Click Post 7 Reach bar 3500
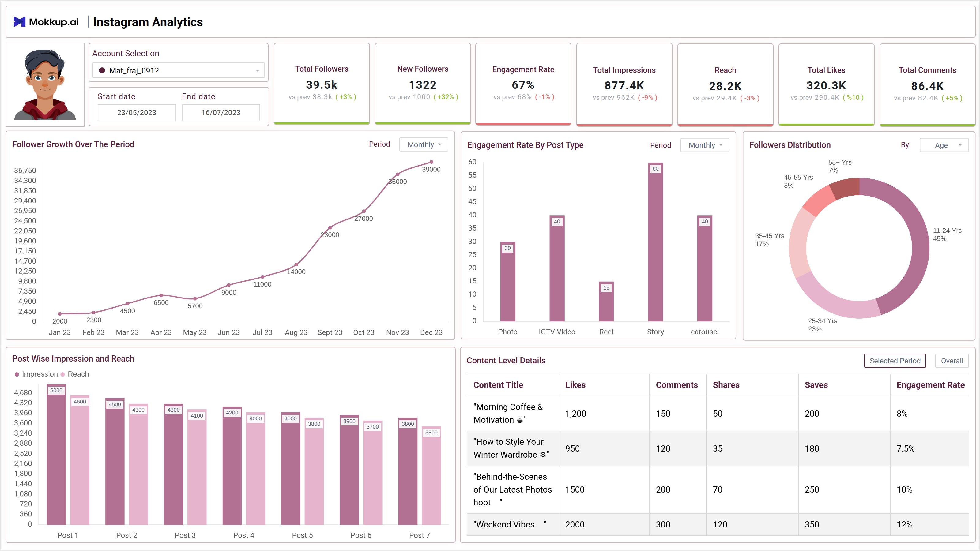 point(431,475)
